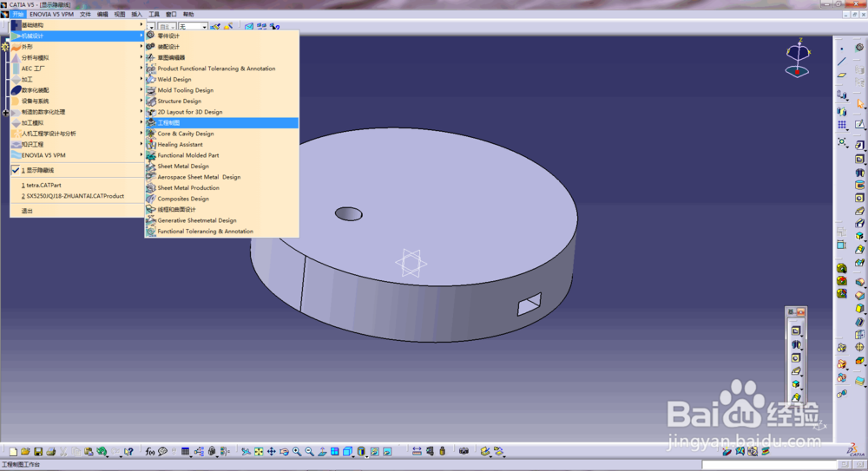Screen dimensions: 868x471
Task: Expand the AEC 工厂 submenu
Action: click(x=77, y=69)
